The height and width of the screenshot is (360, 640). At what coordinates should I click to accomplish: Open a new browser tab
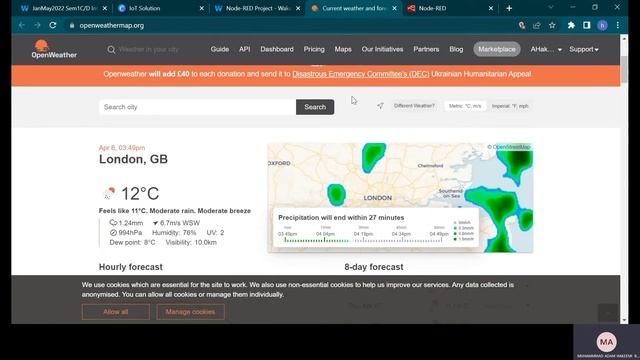point(509,8)
